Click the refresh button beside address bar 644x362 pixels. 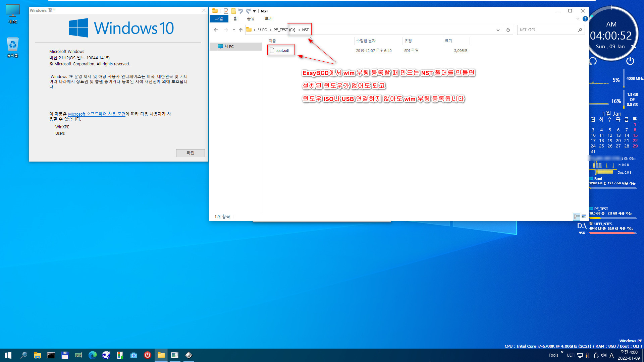[x=508, y=30]
